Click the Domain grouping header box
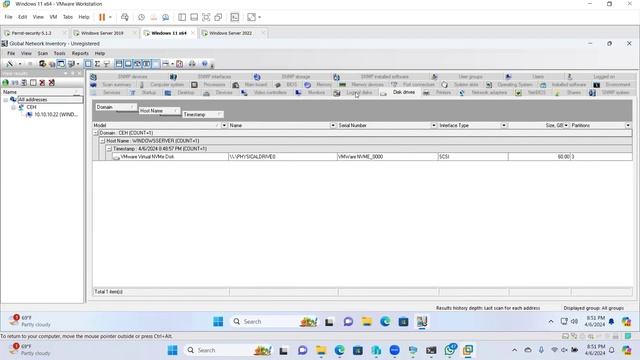Screen dimensions: 640x360 click(x=116, y=107)
